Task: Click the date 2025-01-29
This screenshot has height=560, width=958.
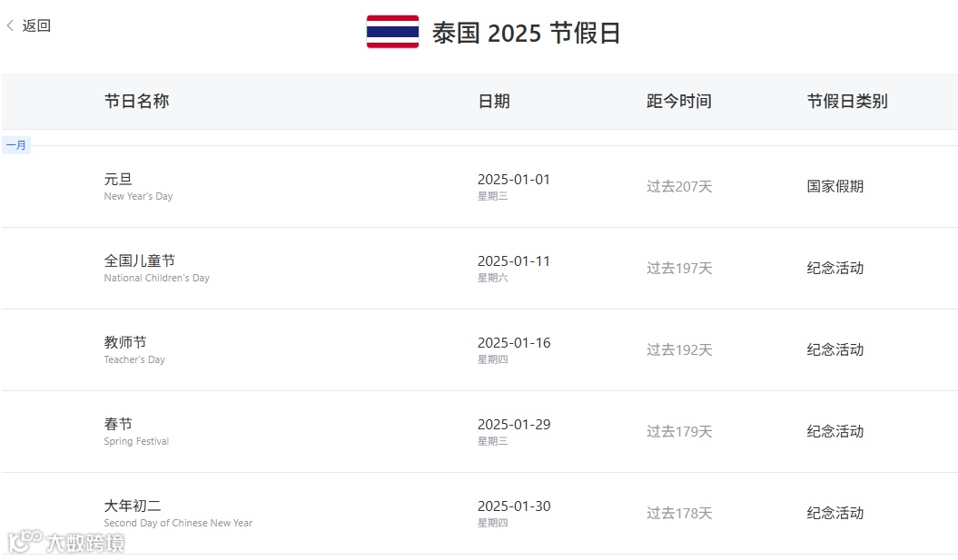Action: pos(514,425)
